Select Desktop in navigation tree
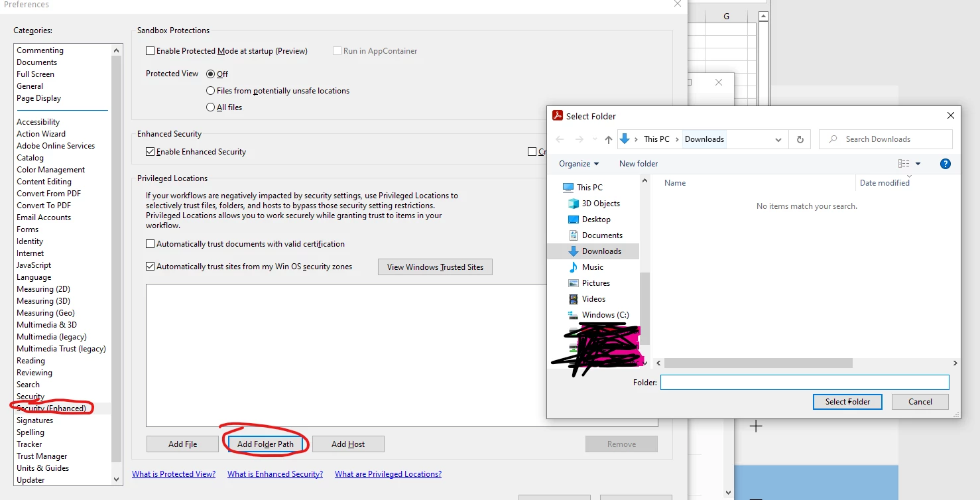This screenshot has width=980, height=500. click(596, 219)
